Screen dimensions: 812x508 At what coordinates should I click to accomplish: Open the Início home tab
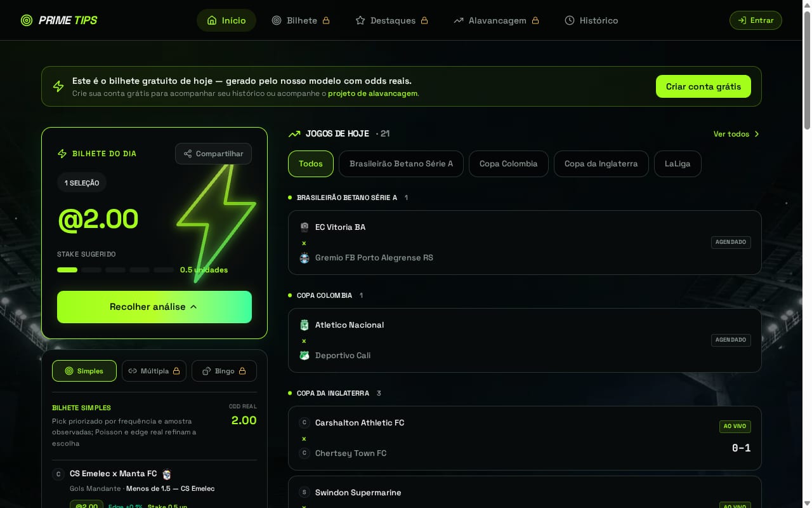(226, 20)
